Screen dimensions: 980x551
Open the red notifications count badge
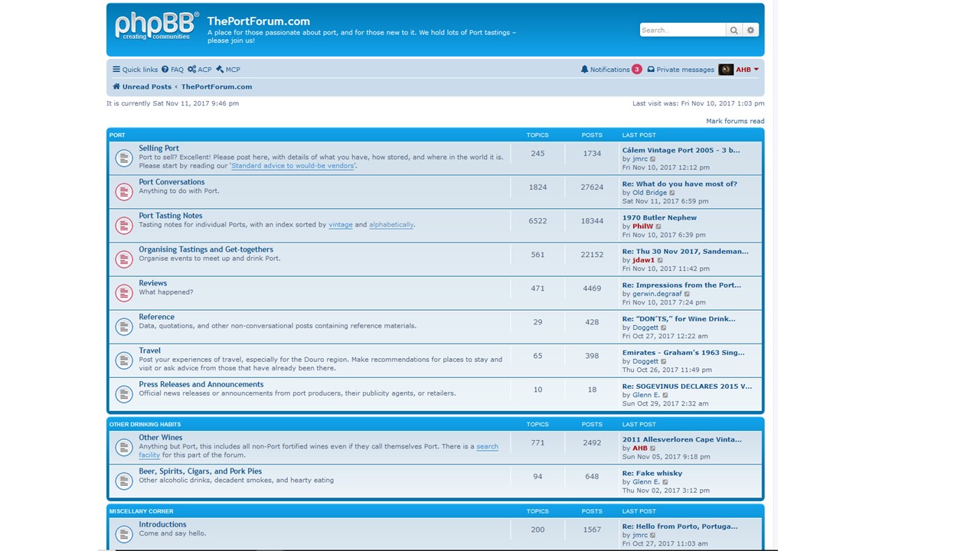[x=637, y=70]
